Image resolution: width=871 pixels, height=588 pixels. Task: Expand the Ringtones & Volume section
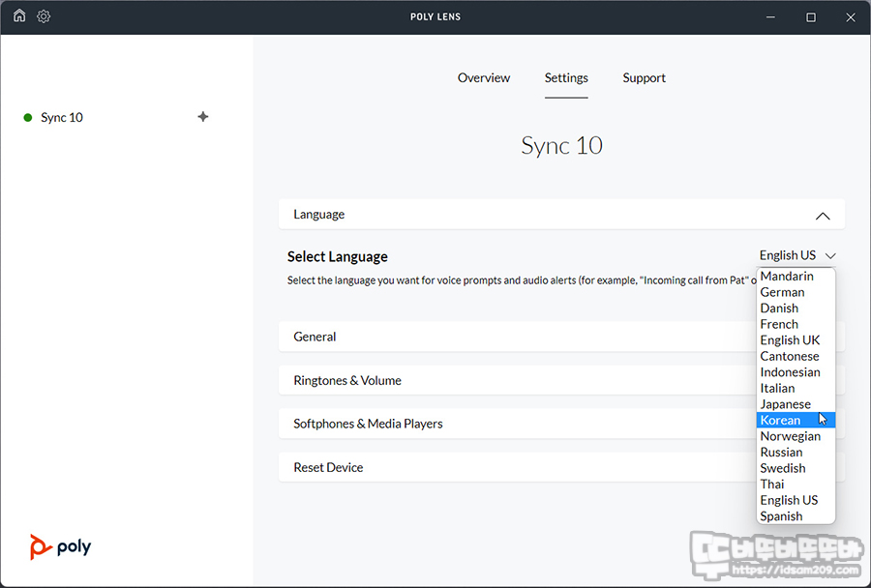point(561,380)
